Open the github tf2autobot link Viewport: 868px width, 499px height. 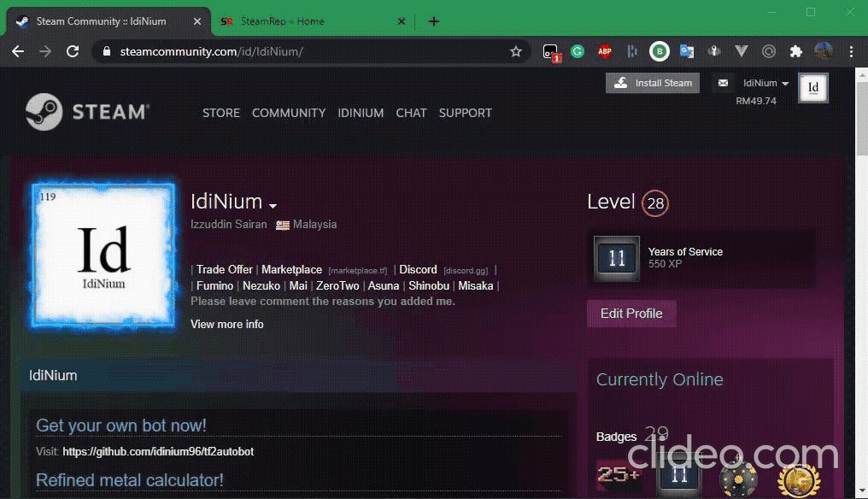[x=158, y=451]
